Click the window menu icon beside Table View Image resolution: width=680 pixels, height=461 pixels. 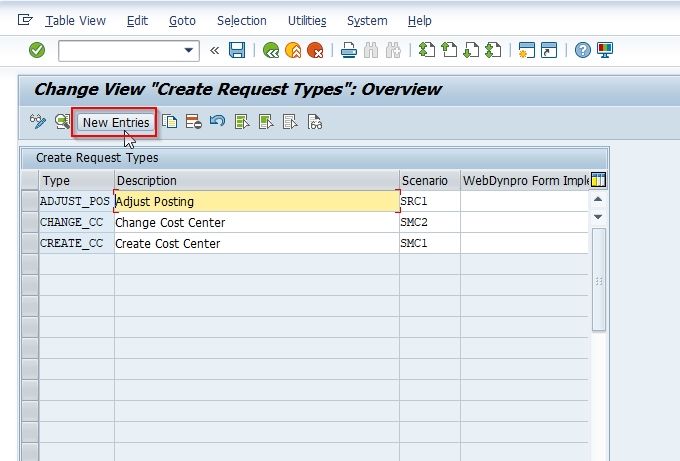tap(25, 20)
